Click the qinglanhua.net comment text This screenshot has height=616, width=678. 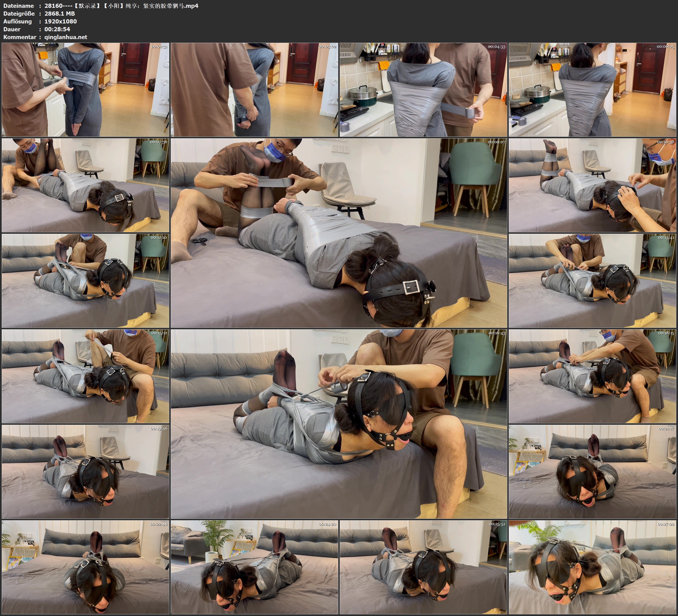tap(66, 37)
